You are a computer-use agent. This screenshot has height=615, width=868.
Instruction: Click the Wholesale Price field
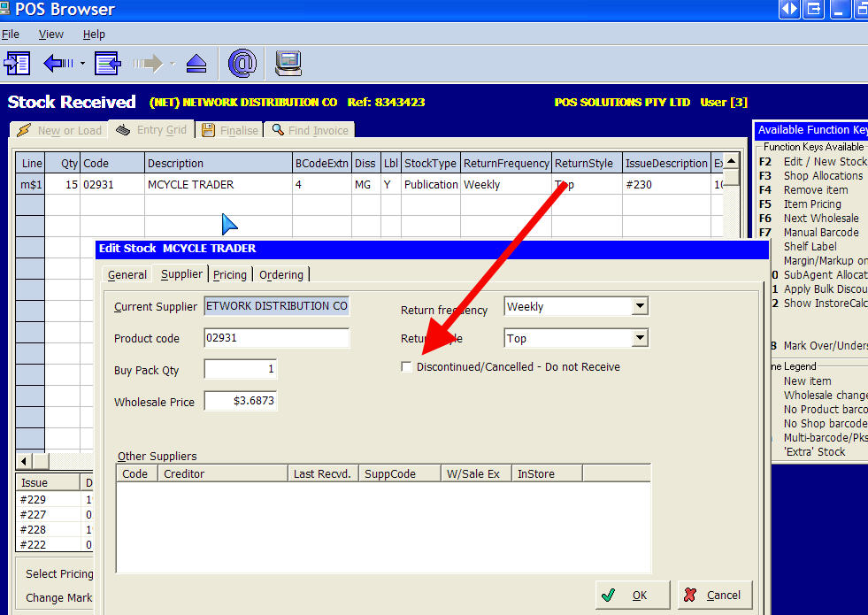point(241,401)
